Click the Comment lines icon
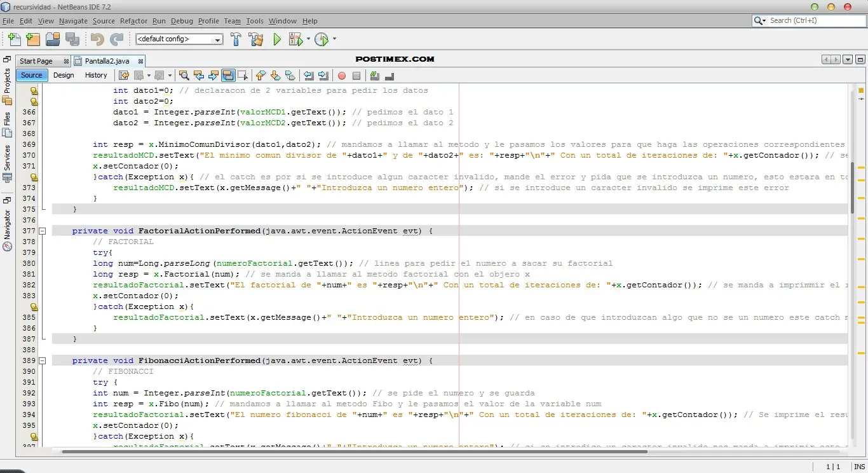This screenshot has width=868, height=473. (x=374, y=75)
